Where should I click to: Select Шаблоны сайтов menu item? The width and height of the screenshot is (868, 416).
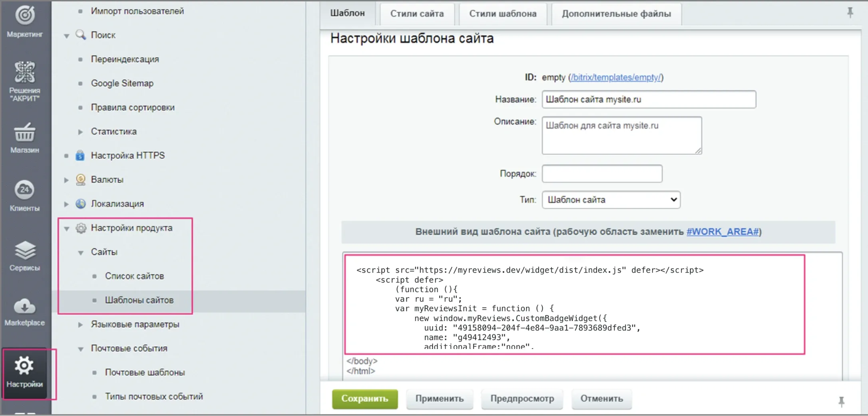139,300
